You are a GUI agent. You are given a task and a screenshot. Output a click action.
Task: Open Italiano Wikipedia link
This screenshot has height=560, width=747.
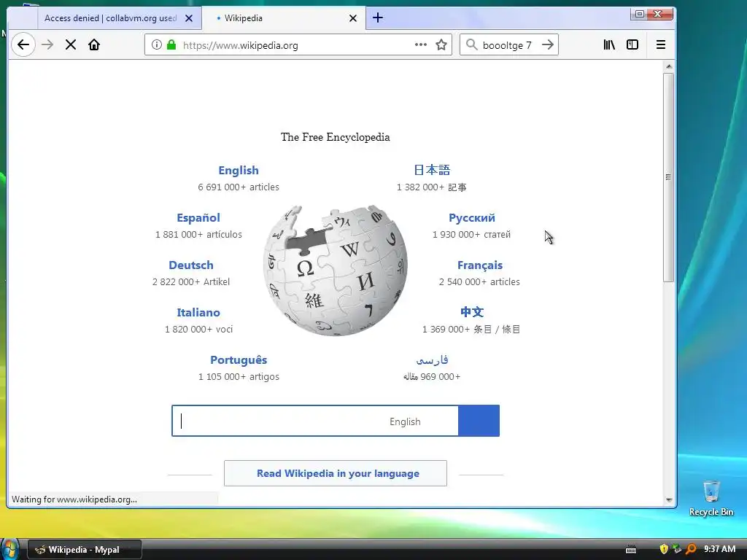pyautogui.click(x=198, y=312)
